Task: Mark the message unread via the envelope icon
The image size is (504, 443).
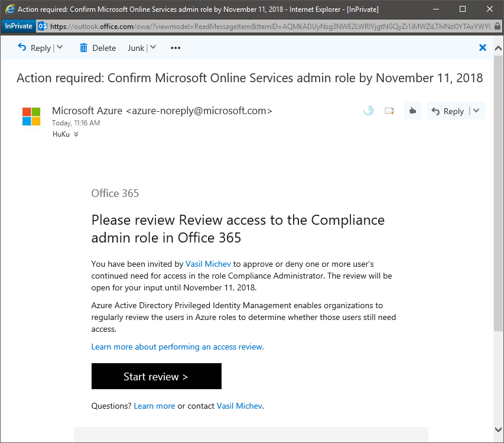Action: click(x=389, y=111)
